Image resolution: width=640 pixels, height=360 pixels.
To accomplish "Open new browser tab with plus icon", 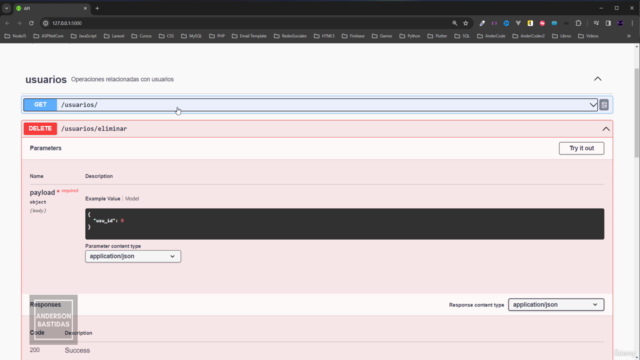I will [97, 8].
